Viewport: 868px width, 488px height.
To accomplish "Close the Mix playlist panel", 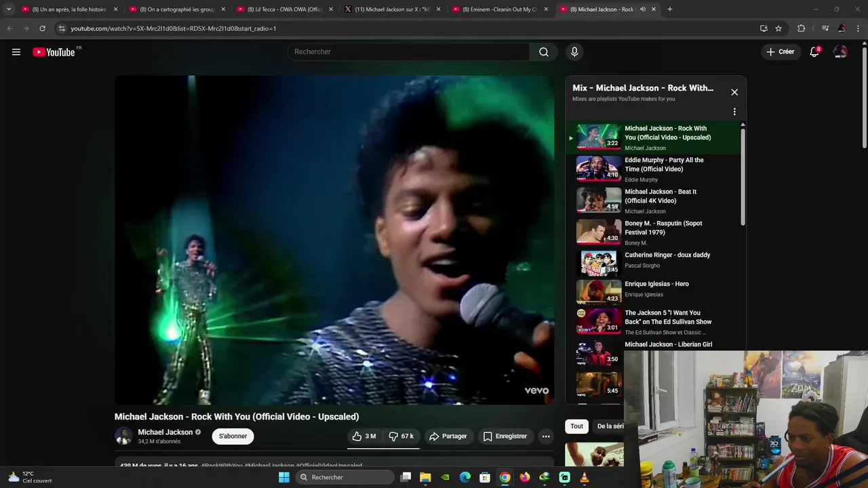I will click(x=734, y=92).
